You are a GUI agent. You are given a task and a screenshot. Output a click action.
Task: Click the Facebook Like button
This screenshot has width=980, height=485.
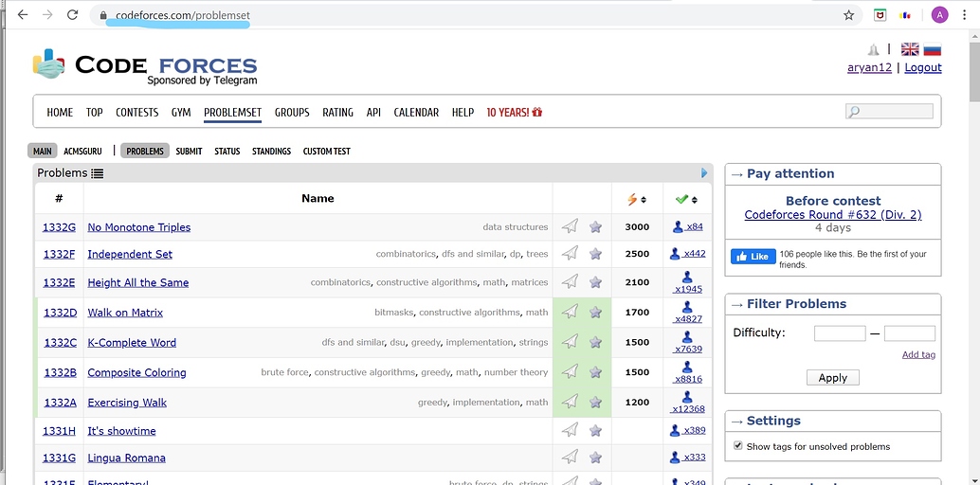pyautogui.click(x=753, y=257)
